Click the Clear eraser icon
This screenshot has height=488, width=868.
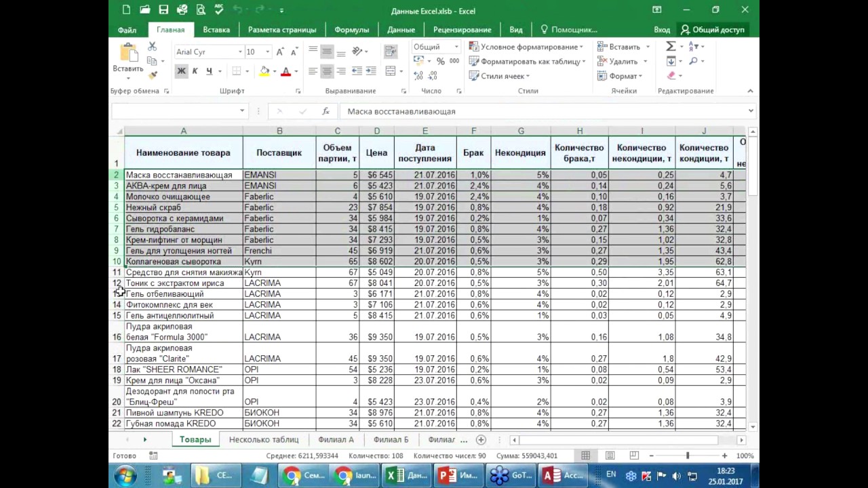click(671, 76)
